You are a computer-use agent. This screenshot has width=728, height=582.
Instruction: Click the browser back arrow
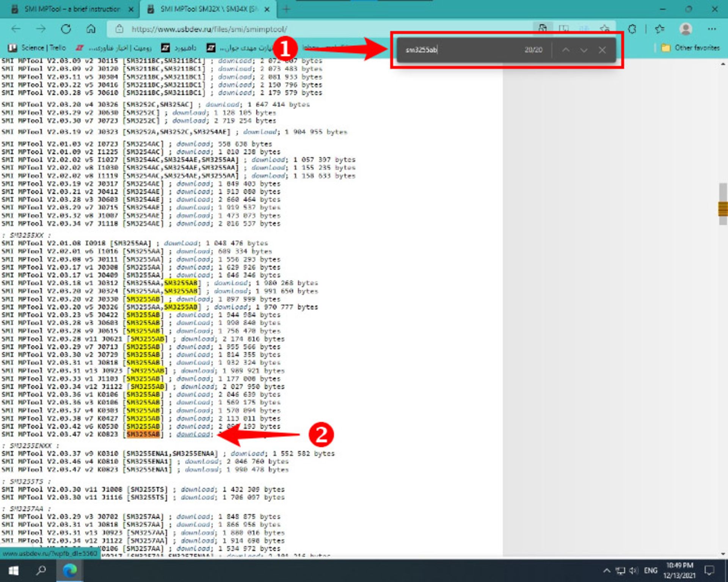tap(16, 29)
